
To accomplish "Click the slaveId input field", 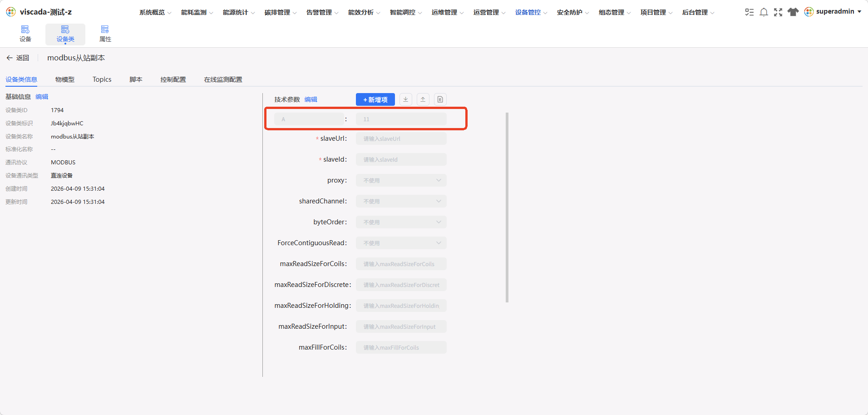I will tap(401, 159).
